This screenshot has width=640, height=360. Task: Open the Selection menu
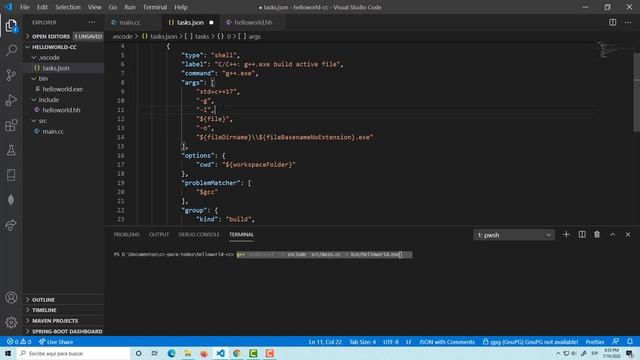coord(68,7)
